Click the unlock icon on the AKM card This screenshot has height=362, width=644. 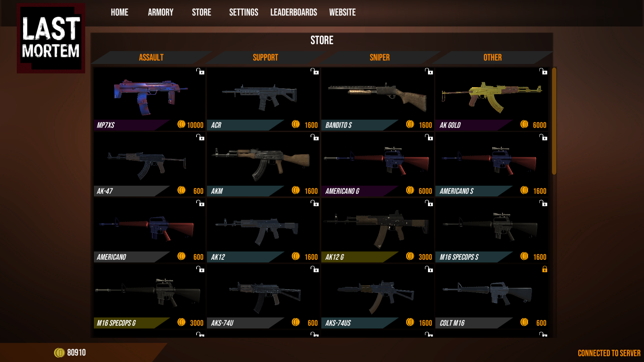315,137
